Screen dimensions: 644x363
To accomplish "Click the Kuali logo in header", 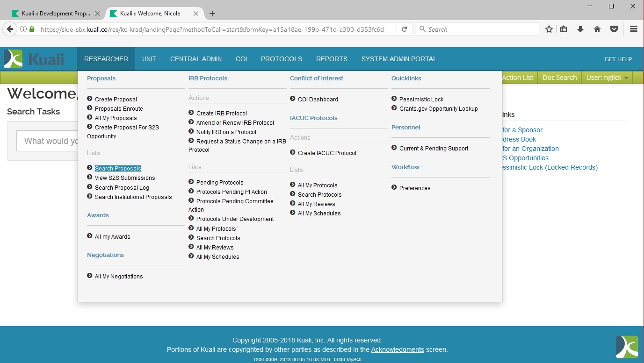I will (34, 59).
